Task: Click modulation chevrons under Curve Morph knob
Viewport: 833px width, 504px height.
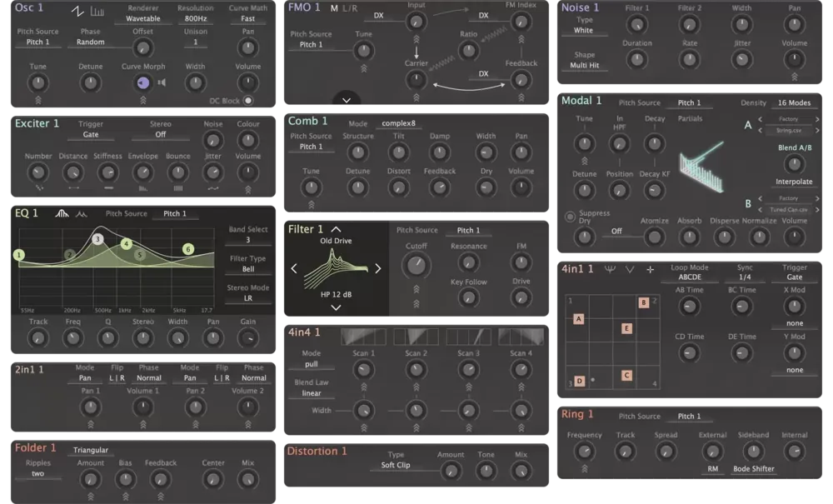Action: [143, 99]
